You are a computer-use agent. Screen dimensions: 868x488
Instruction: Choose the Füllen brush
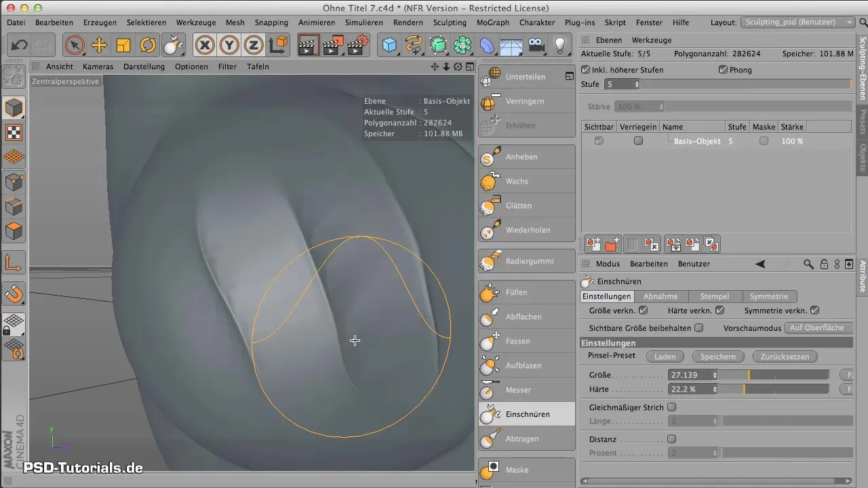(526, 292)
